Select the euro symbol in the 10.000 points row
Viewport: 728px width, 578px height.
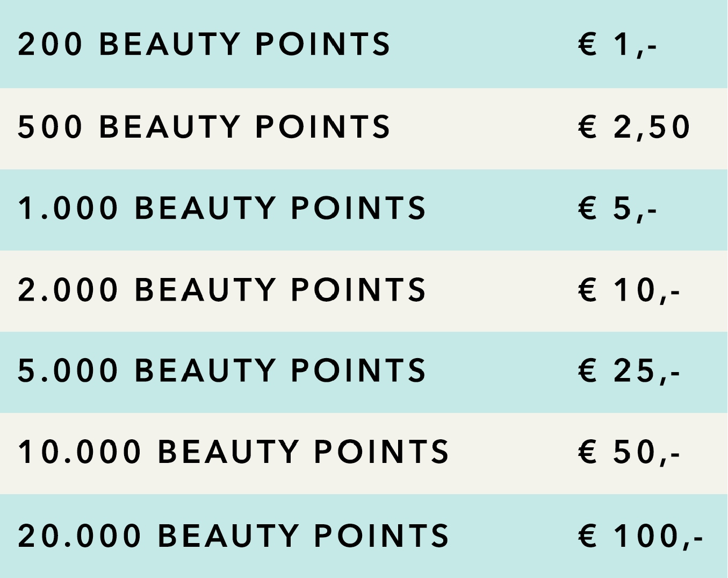pyautogui.click(x=588, y=452)
